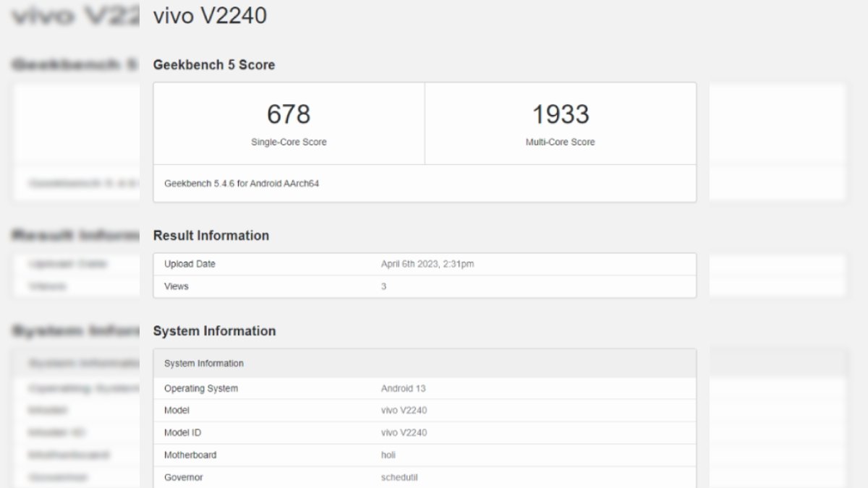The height and width of the screenshot is (488, 868).
Task: Click the single-core score value 678
Action: coord(289,114)
